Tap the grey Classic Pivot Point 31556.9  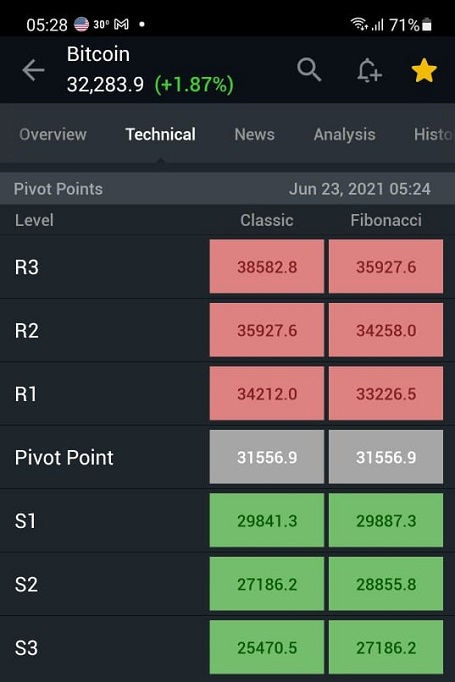(267, 457)
